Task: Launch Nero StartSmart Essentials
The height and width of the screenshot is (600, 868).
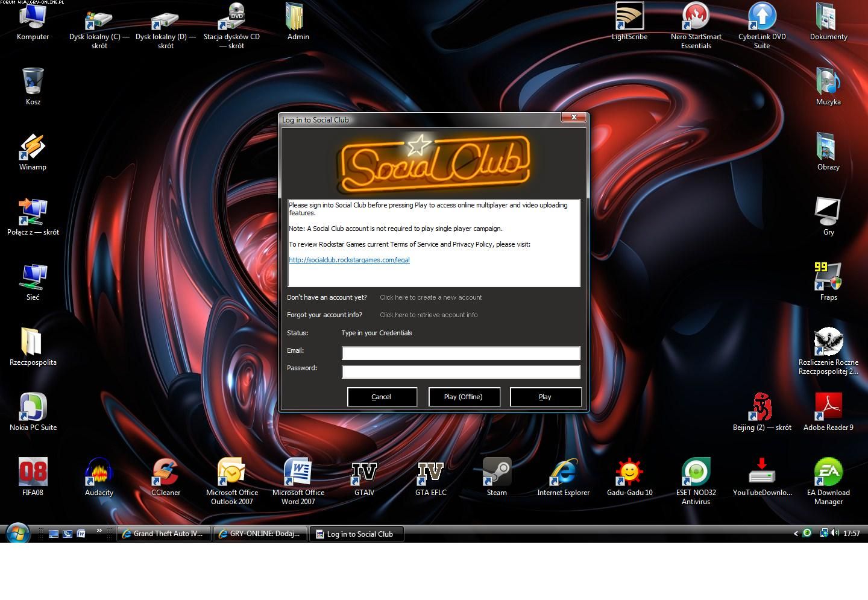Action: tap(696, 25)
